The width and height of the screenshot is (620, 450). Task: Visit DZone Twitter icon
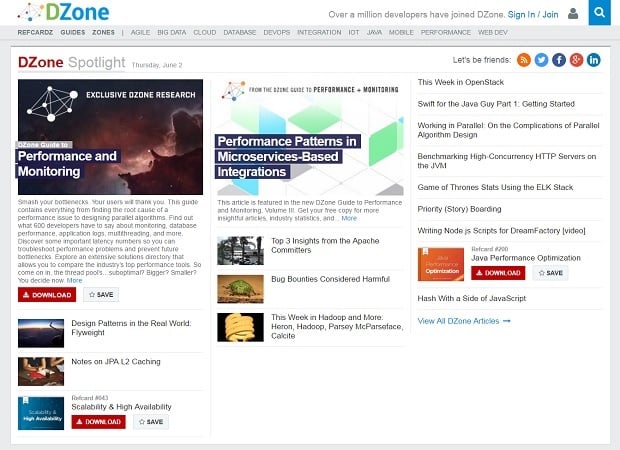click(x=541, y=60)
